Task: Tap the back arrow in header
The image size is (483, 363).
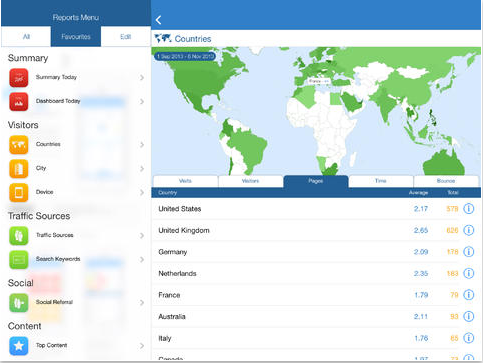Action: click(158, 20)
